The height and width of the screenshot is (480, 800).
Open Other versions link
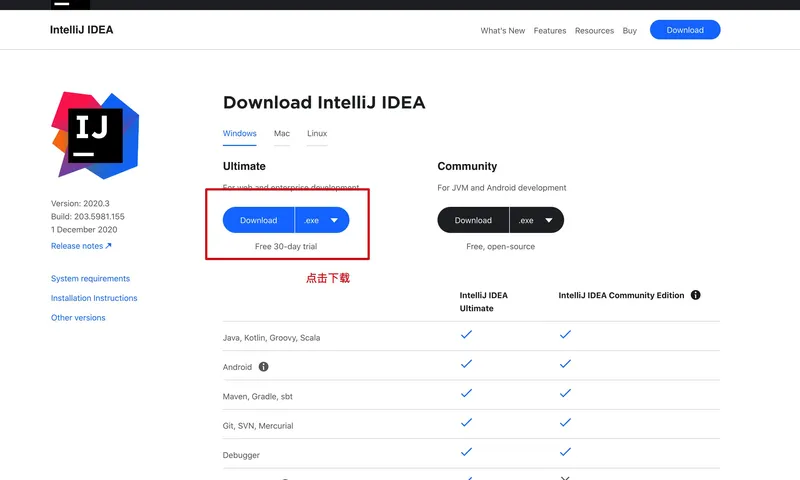[78, 318]
